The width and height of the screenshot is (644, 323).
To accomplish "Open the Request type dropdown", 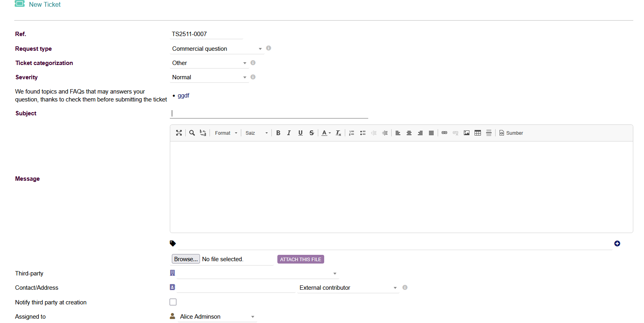I will (x=216, y=49).
